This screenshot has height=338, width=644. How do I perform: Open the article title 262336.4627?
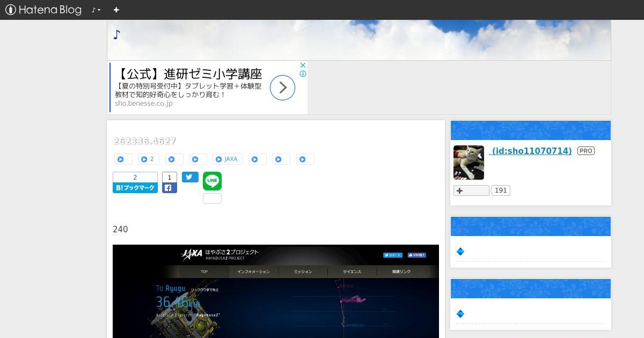tap(144, 141)
